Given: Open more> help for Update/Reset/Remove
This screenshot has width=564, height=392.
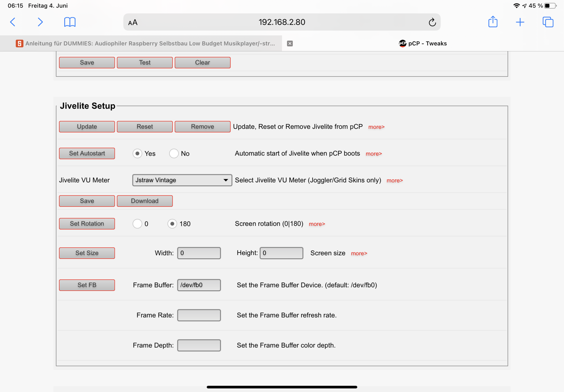Looking at the screenshot, I should 376,127.
